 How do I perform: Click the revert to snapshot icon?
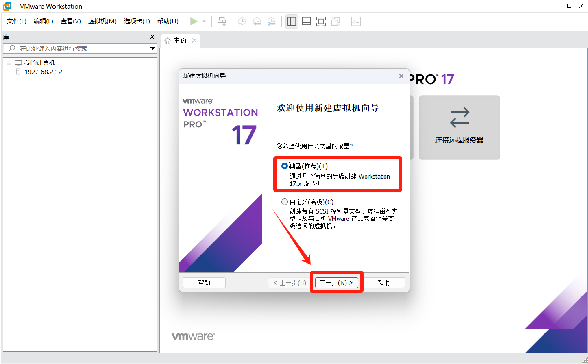(257, 21)
